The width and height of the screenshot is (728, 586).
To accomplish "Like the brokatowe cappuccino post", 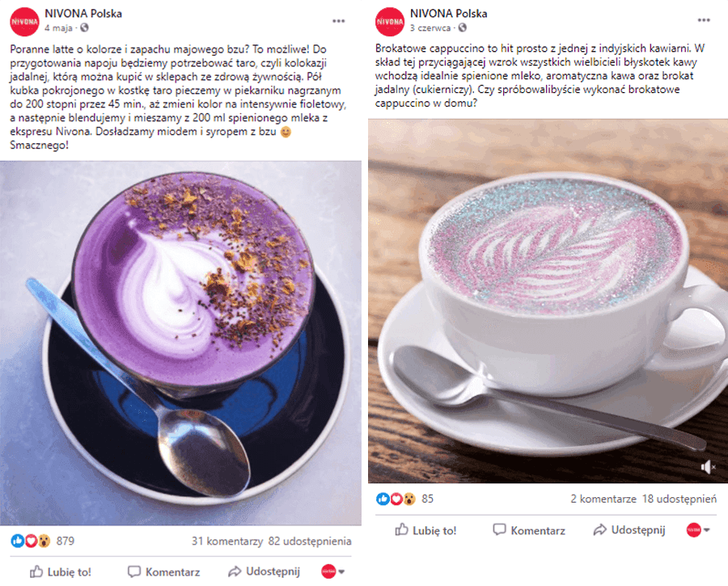I will point(425,530).
